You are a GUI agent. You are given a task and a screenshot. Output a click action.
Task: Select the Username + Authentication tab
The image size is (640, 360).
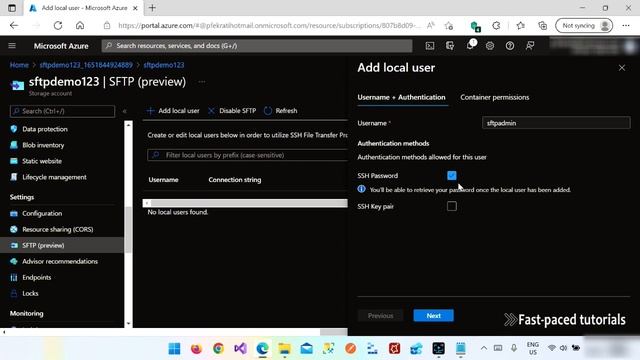click(401, 97)
